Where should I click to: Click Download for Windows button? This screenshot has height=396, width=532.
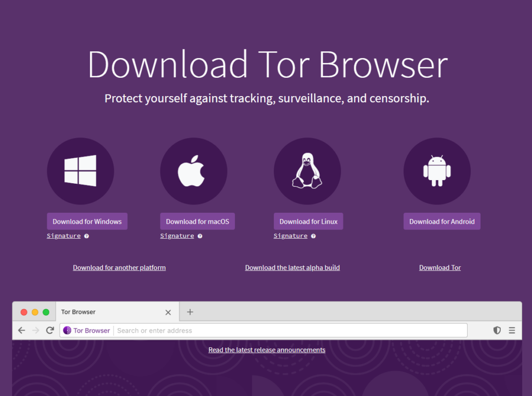click(87, 222)
